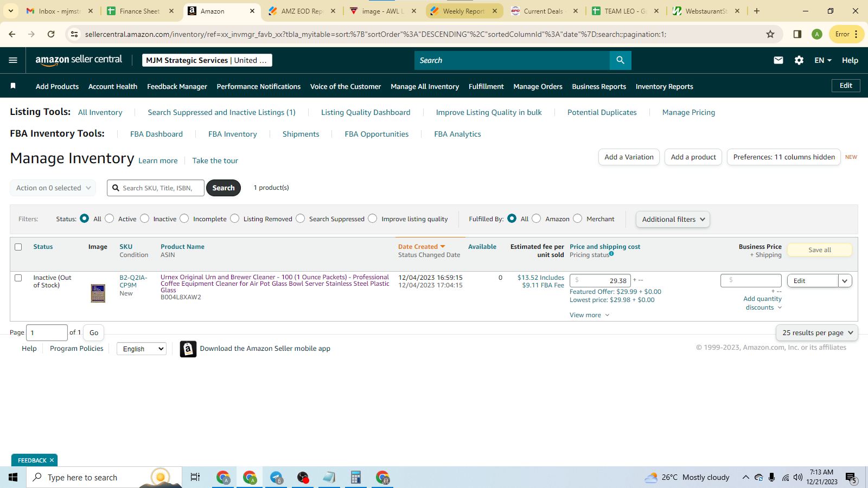Select Fulfilled By Amazon filter
This screenshot has height=488, width=868.
(537, 219)
